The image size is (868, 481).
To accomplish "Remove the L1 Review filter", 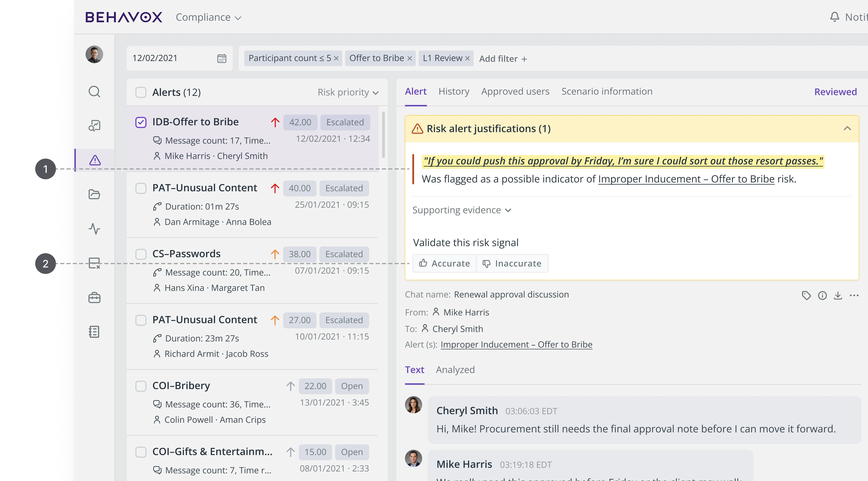I will click(467, 58).
